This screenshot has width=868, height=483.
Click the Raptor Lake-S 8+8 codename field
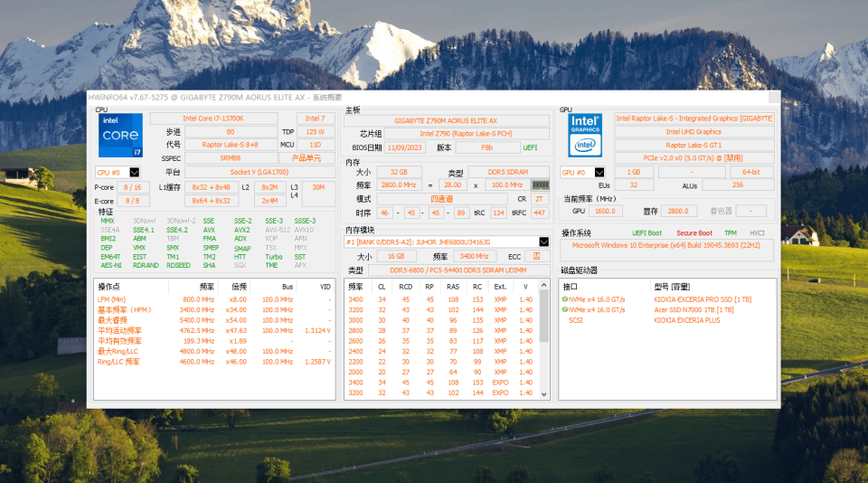(x=230, y=145)
